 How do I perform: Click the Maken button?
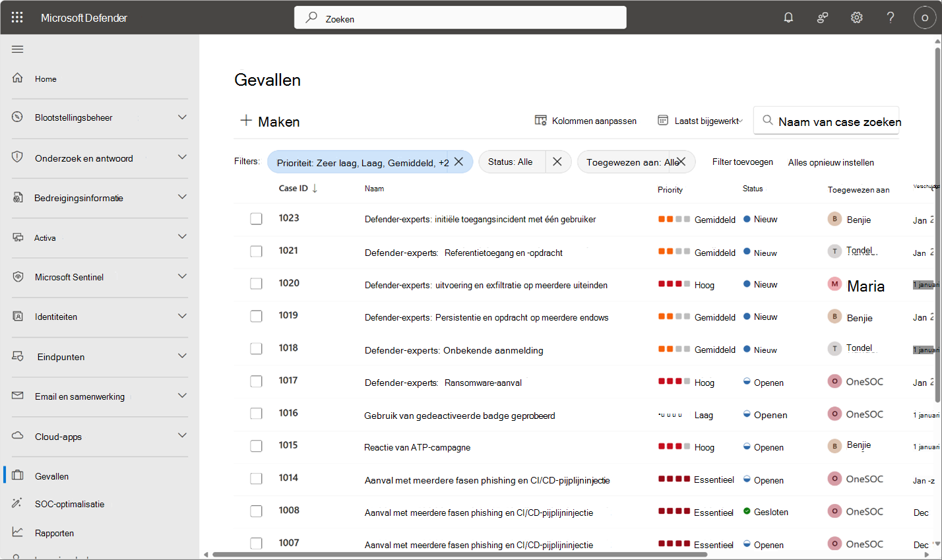(x=269, y=121)
